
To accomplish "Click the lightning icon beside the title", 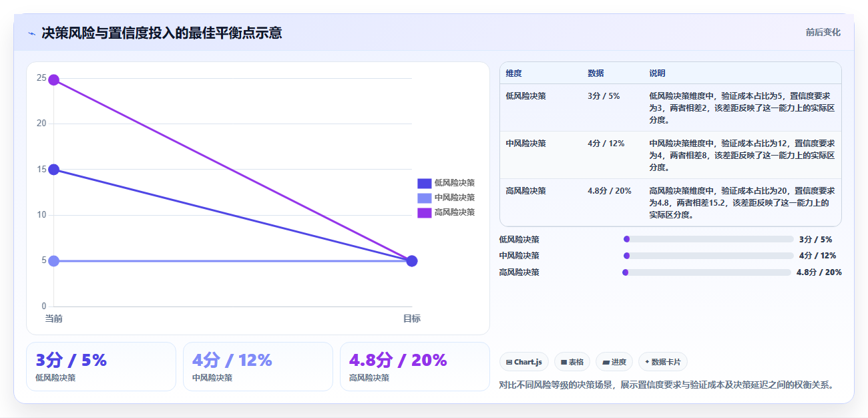I will 31,33.
